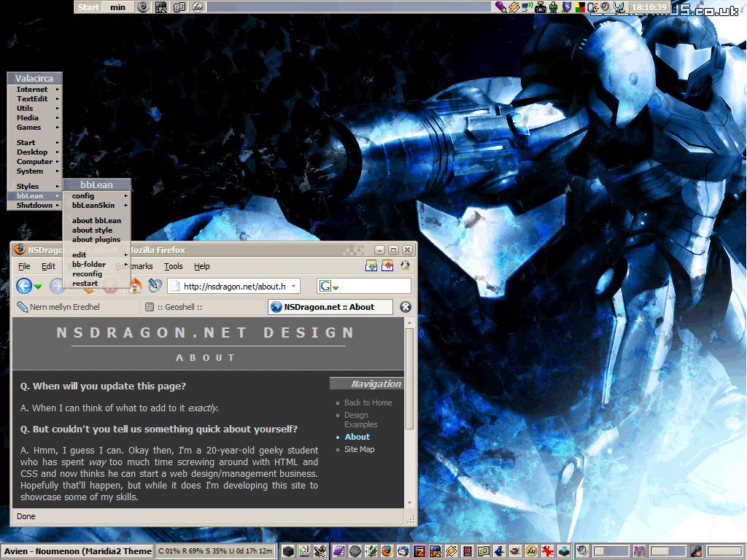The image size is (747, 560).
Task: Switch to the Geoshell tab
Action: coord(204,307)
